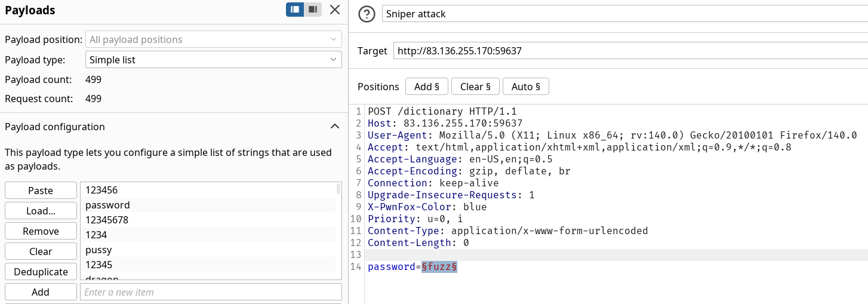
Task: Open the Payload type dropdown
Action: tap(214, 60)
